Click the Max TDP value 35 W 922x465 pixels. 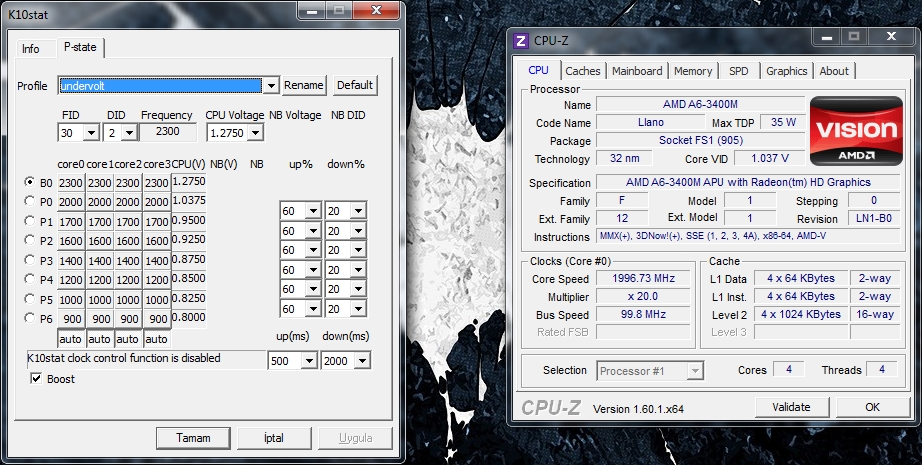click(783, 122)
